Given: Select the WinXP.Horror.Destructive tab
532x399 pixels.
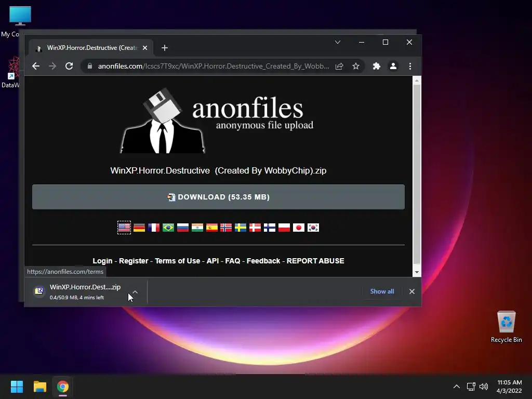Looking at the screenshot, I should click(x=91, y=48).
